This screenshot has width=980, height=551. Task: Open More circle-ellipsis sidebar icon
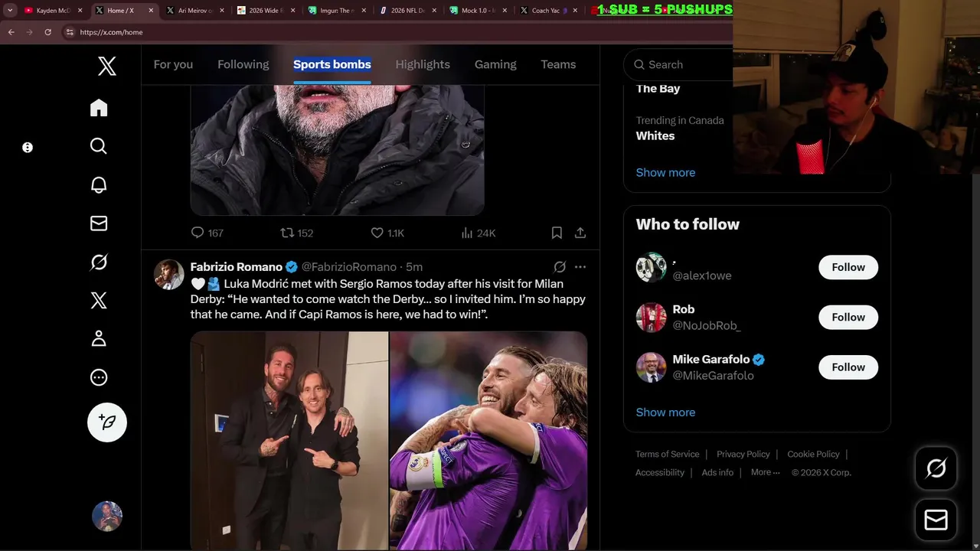pos(99,377)
